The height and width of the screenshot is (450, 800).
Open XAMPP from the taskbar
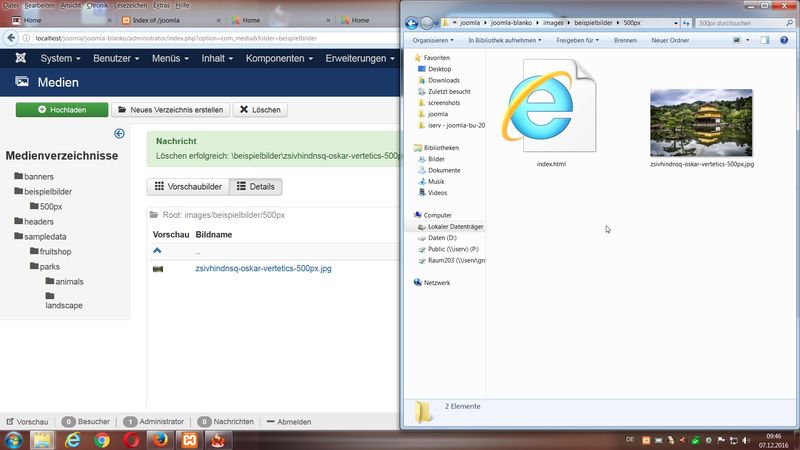[x=189, y=440]
